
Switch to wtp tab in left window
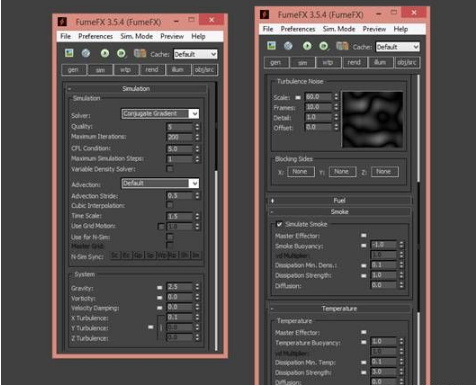click(126, 70)
